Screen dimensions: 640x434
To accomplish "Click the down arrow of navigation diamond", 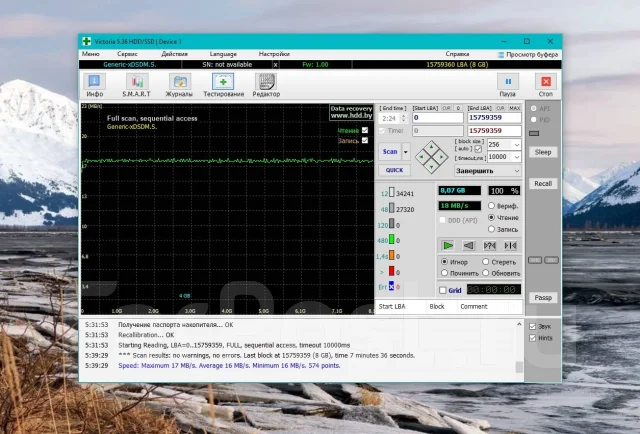I will point(431,167).
